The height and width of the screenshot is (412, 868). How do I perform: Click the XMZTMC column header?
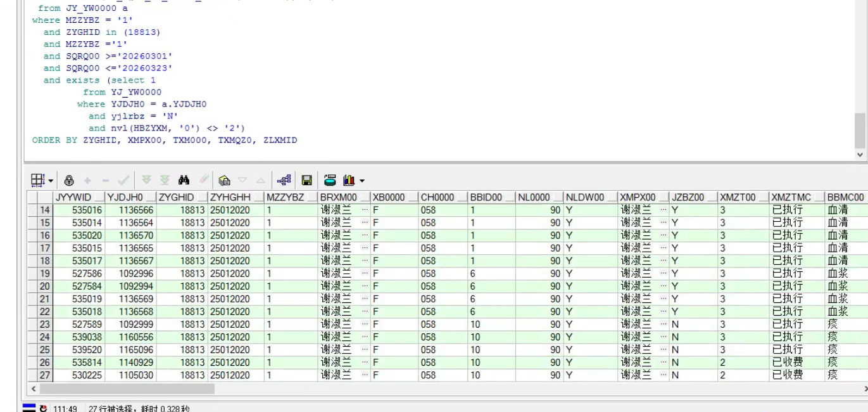tap(791, 197)
